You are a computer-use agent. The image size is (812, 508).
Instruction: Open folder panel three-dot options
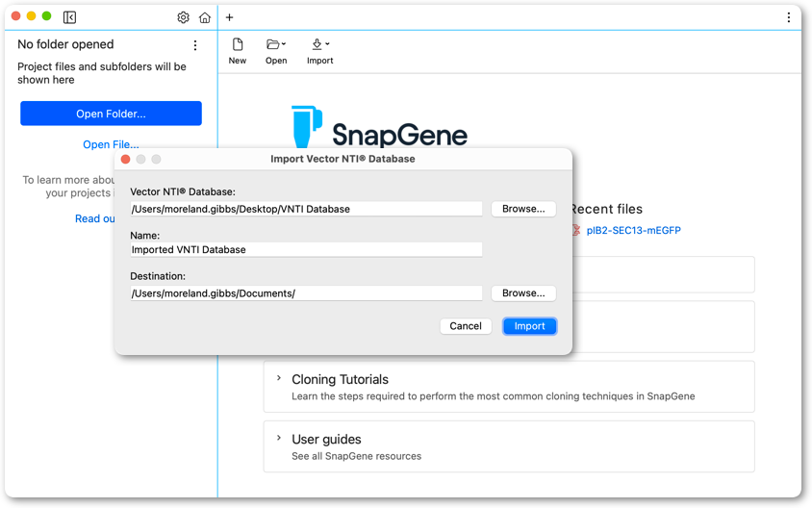pos(195,45)
